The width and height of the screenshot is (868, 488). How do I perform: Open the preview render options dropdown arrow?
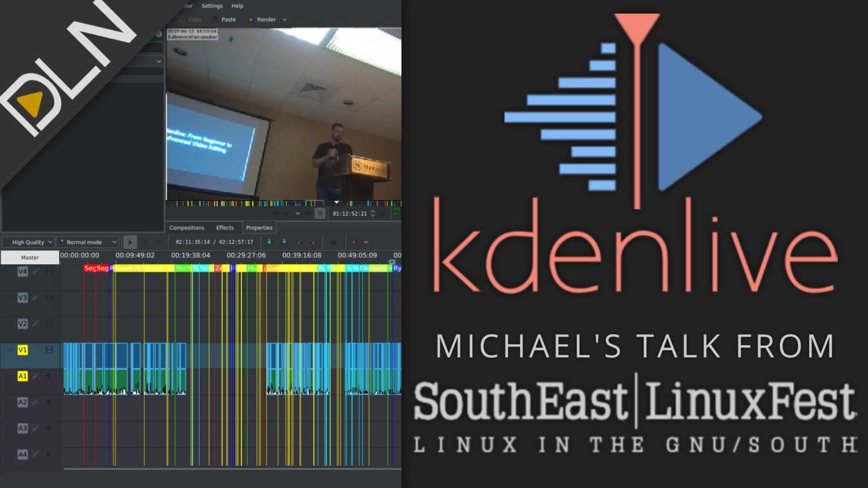pos(366,242)
